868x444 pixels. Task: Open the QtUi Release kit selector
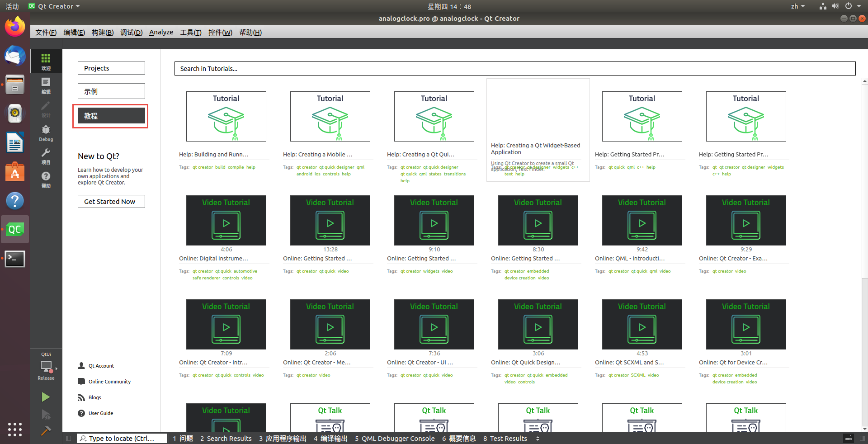coord(46,367)
